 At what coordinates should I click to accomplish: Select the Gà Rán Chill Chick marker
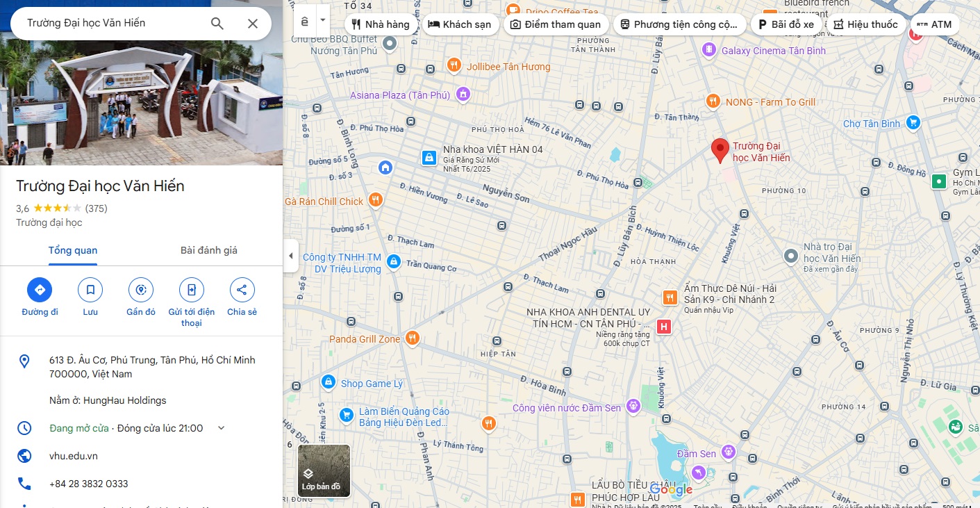click(375, 201)
